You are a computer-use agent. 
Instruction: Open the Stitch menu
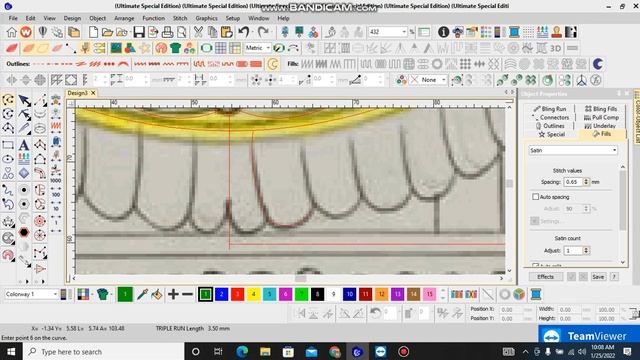point(180,18)
